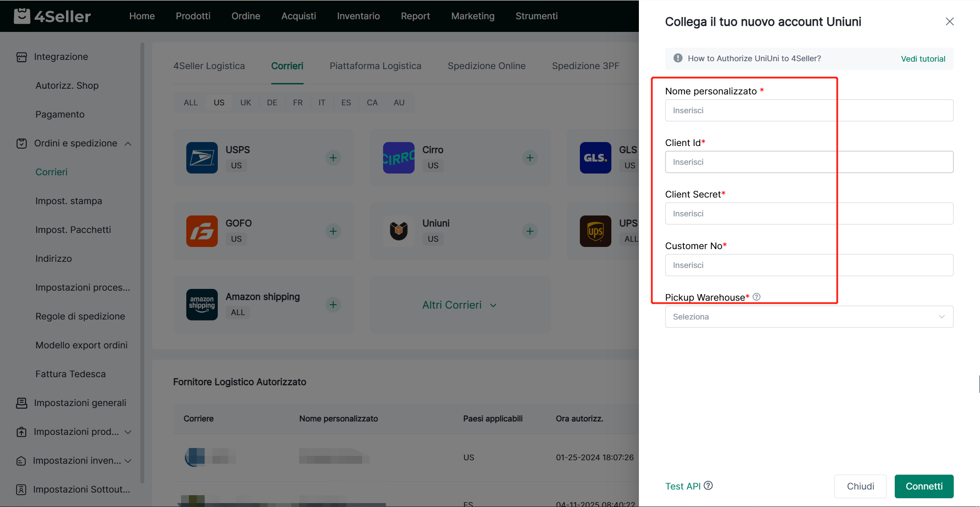The image size is (980, 507).
Task: Expand Impostazioni prodotti sidebar section
Action: (128, 432)
